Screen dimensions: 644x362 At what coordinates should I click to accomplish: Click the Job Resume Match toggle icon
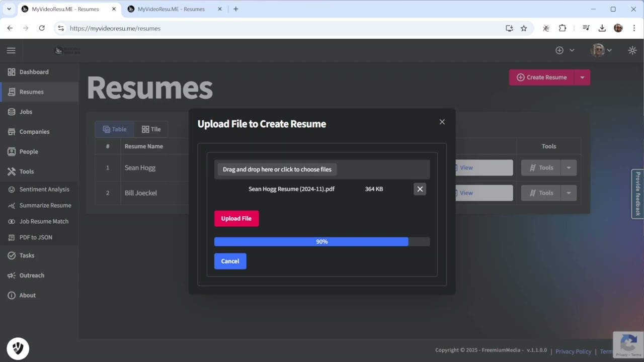12,221
